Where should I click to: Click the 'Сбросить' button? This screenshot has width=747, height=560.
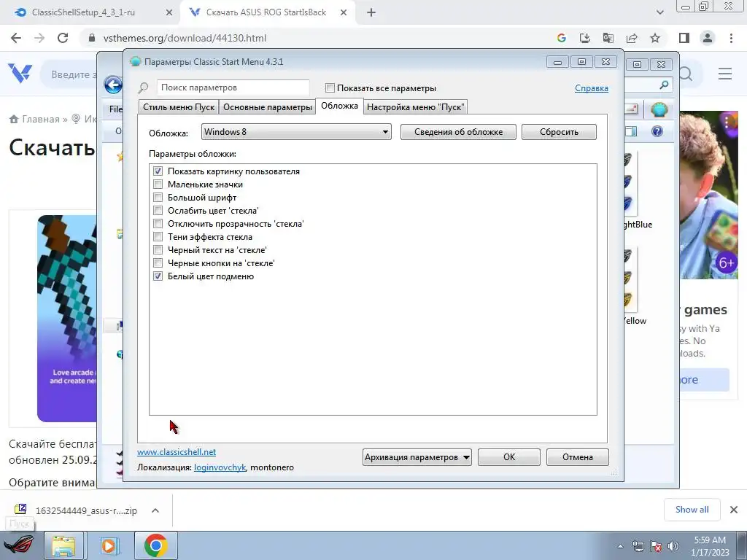(x=559, y=132)
